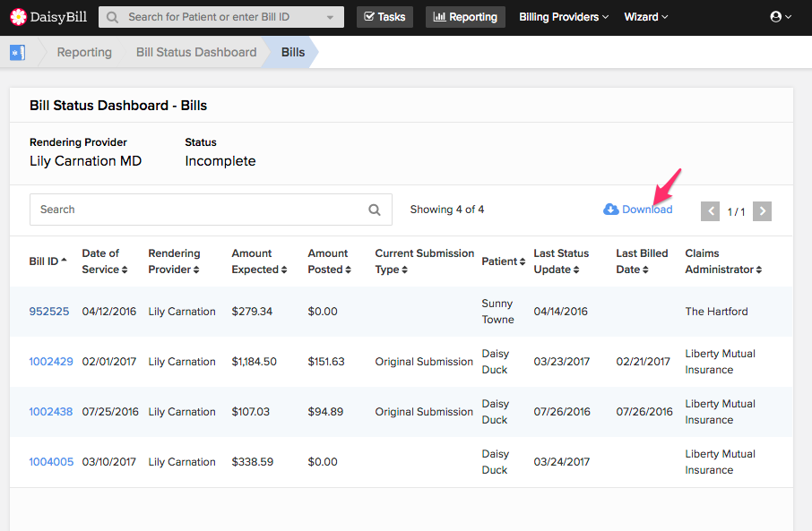Click the next page arrow
The image size is (812, 531).
(x=762, y=211)
